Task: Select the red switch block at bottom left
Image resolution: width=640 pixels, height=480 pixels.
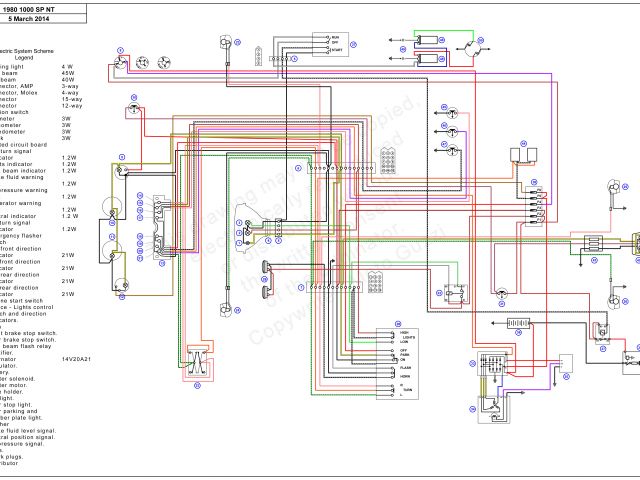Action: pos(197,363)
